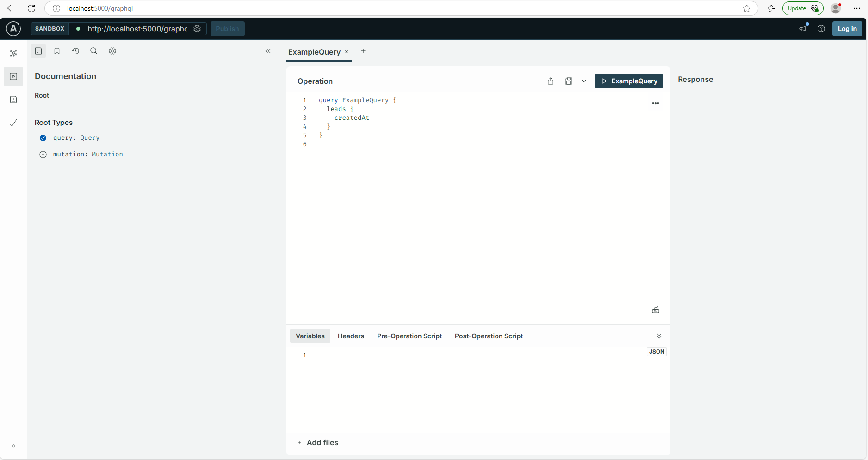Screen dimensions: 868x460
Task: Open the browser favorites list icon
Action: click(x=771, y=8)
